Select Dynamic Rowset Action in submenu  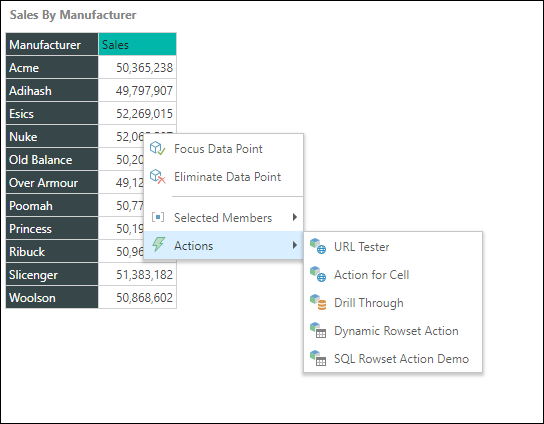click(393, 331)
